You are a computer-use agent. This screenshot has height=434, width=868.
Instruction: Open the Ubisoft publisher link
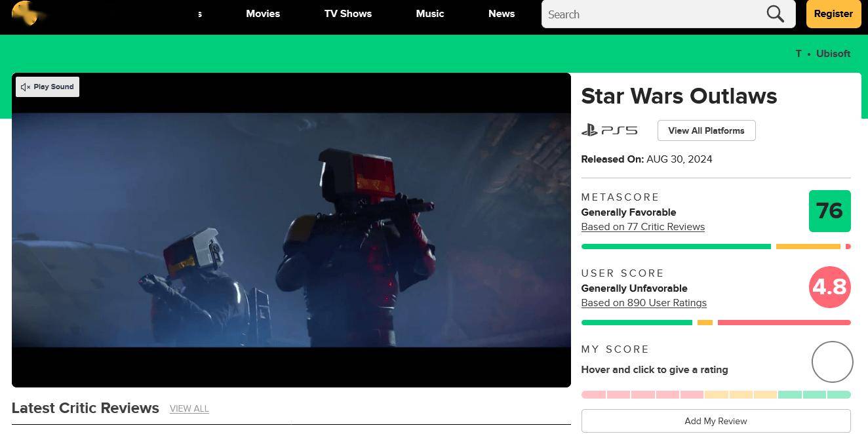click(833, 54)
